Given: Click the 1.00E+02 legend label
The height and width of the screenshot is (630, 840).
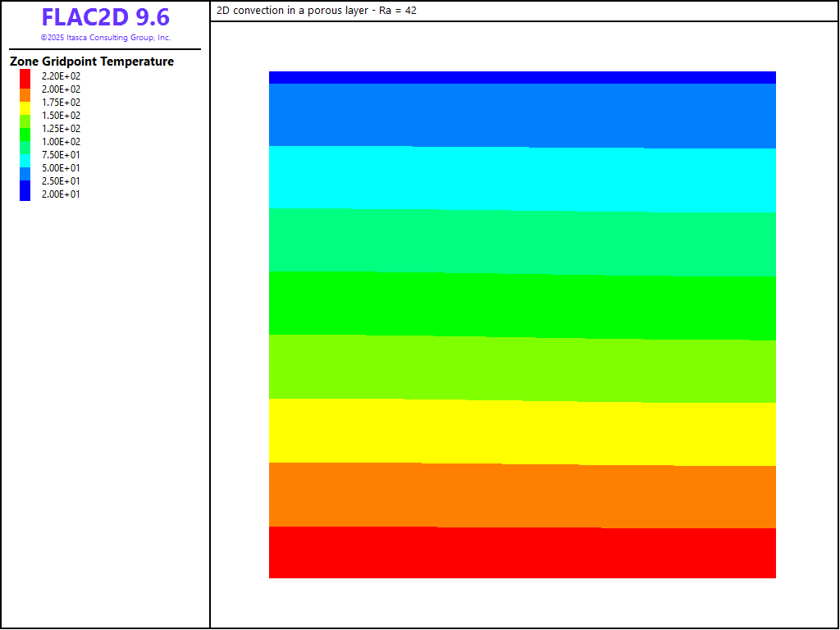Looking at the screenshot, I should point(61,142).
